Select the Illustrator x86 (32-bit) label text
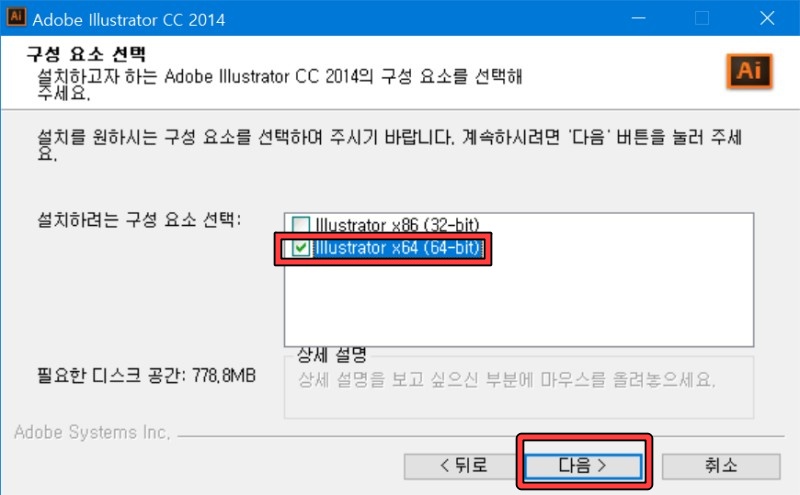The width and height of the screenshot is (800, 495). point(397,225)
